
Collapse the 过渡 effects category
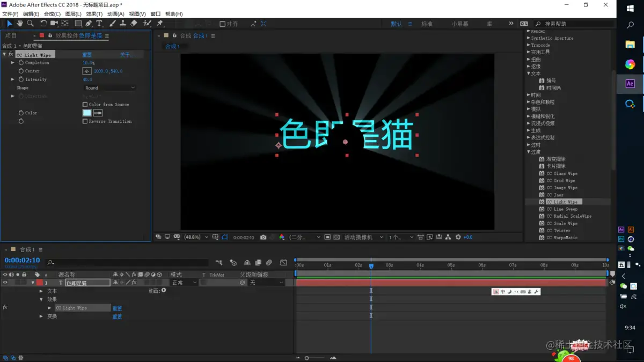(529, 152)
